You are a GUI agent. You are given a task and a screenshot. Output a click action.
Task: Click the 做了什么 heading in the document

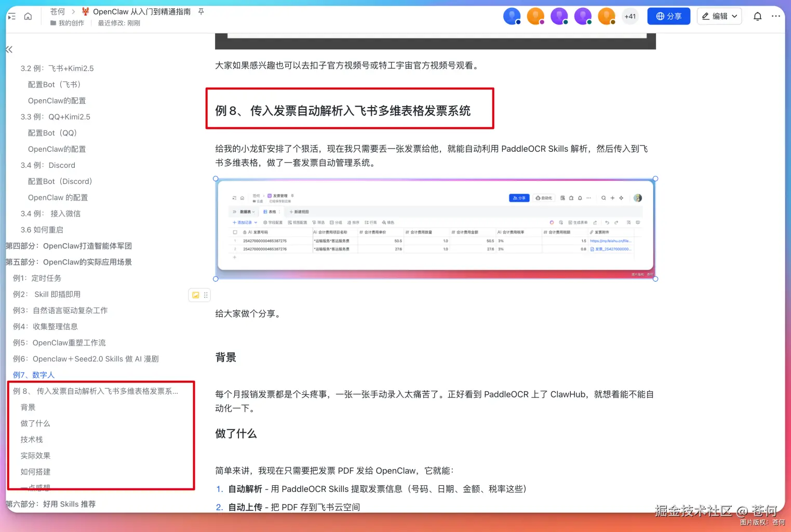(x=236, y=434)
